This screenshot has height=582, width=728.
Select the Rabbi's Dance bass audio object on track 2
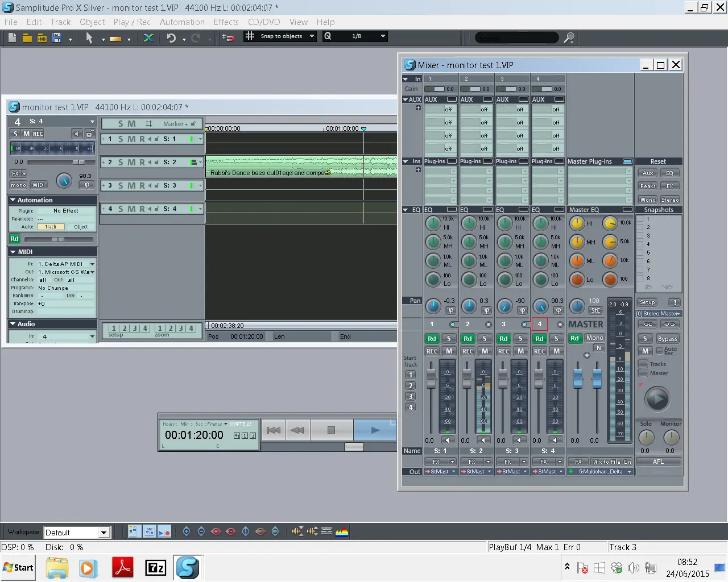point(301,166)
